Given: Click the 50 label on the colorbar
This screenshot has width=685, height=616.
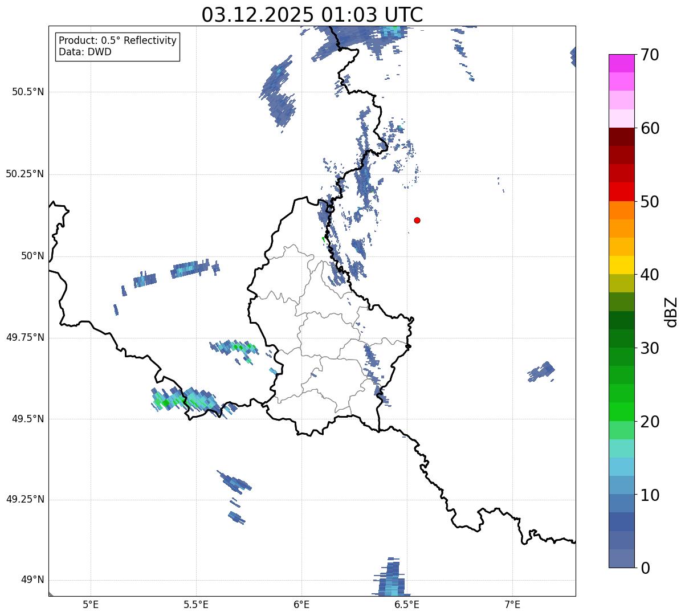Looking at the screenshot, I should 650,202.
